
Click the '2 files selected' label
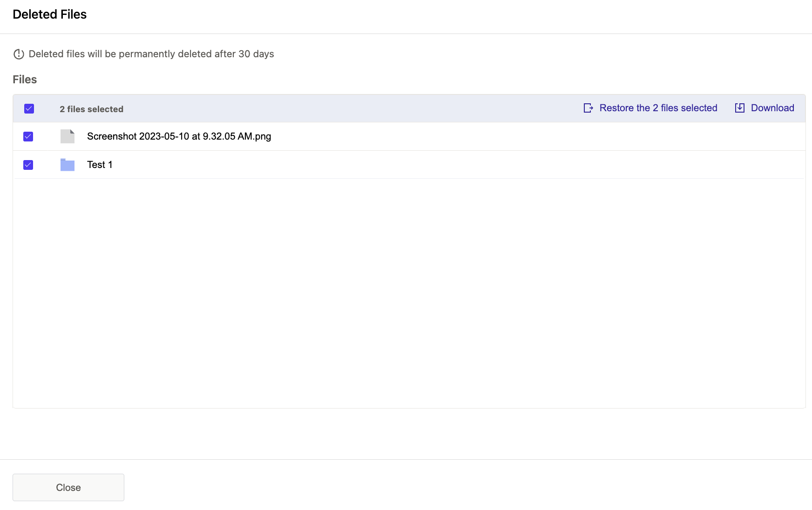(x=91, y=109)
